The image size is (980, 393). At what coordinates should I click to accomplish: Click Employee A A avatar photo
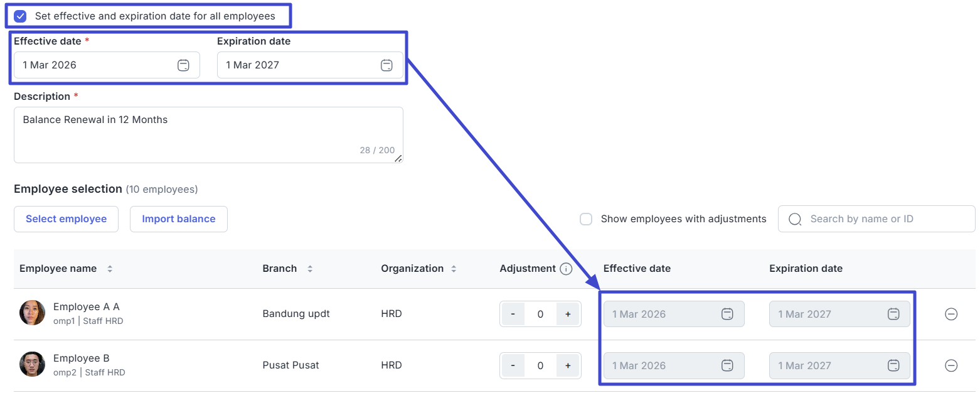(32, 313)
